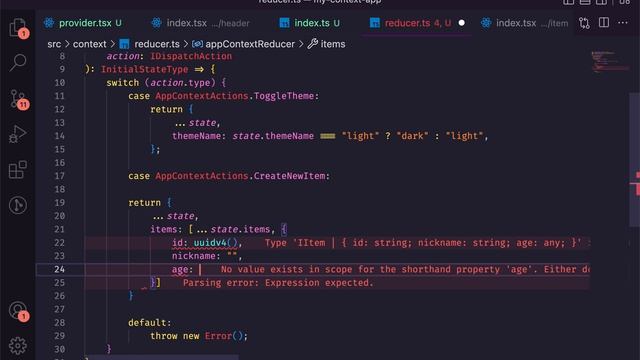Click the nickname property on line 23
The width and height of the screenshot is (640, 360).
pos(193,256)
